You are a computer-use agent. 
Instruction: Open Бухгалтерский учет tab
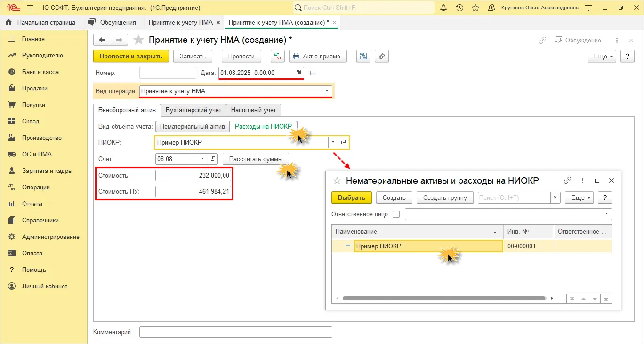[193, 110]
